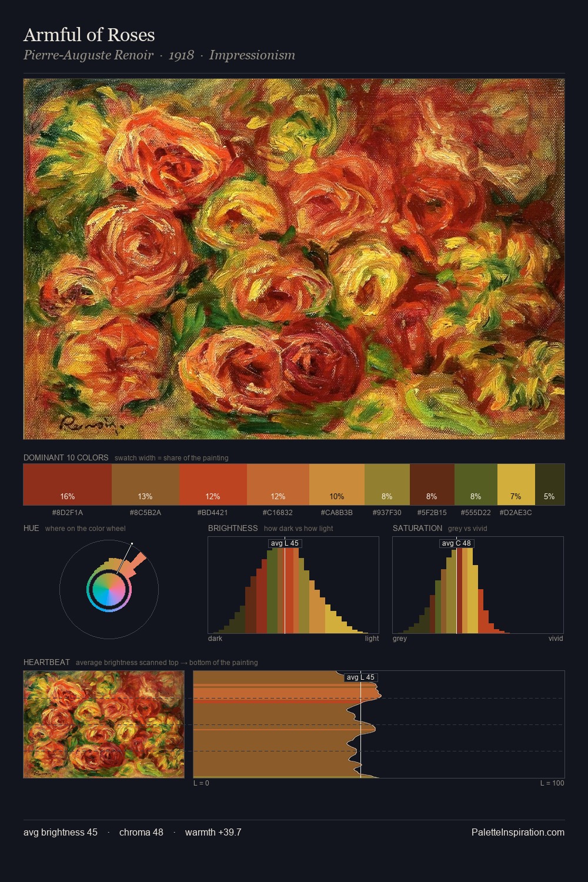588x882 pixels.
Task: Click the avg L 45 heartbeat label
Action: click(360, 677)
